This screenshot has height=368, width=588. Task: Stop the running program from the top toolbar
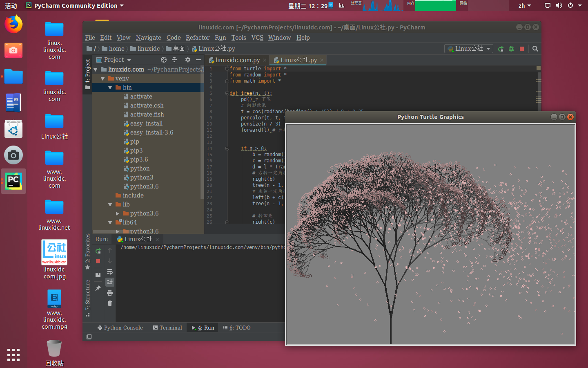(522, 49)
